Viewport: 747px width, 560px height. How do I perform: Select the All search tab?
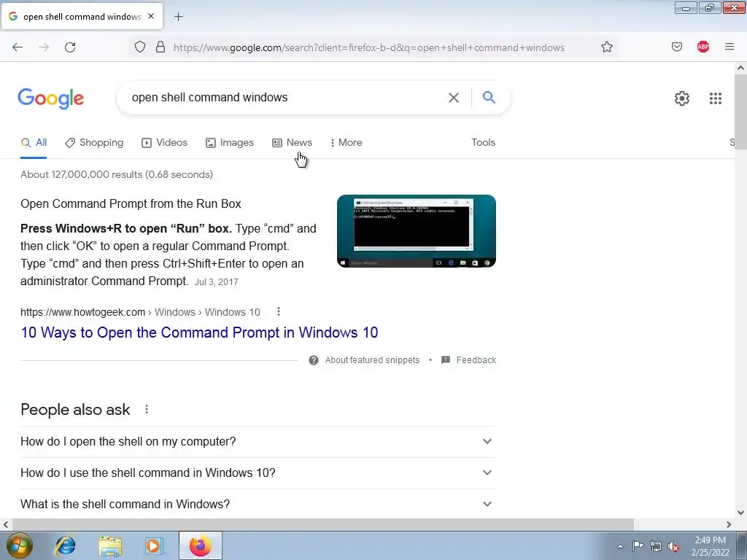(34, 142)
